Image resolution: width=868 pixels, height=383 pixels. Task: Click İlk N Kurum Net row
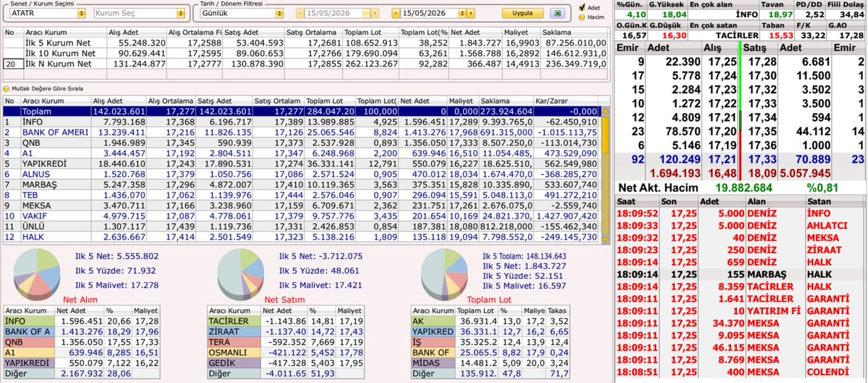(x=305, y=64)
